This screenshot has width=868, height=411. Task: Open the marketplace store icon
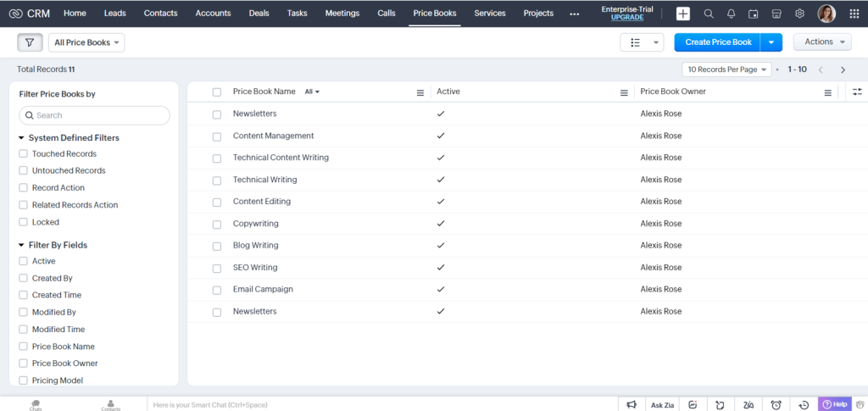[x=776, y=14]
